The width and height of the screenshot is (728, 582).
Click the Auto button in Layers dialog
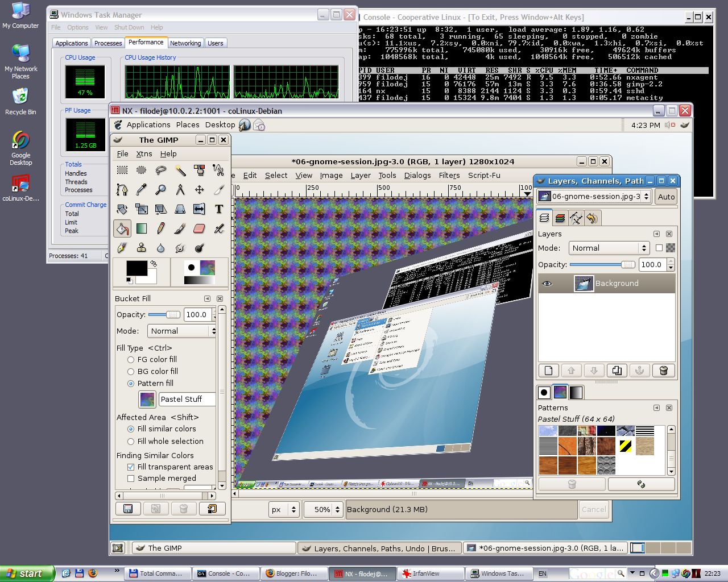click(666, 197)
